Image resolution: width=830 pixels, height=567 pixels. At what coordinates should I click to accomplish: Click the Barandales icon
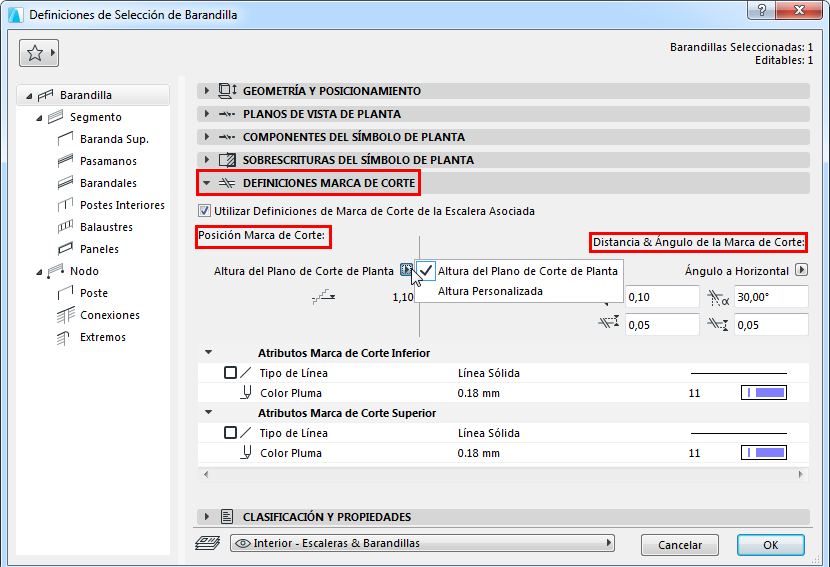[x=65, y=183]
